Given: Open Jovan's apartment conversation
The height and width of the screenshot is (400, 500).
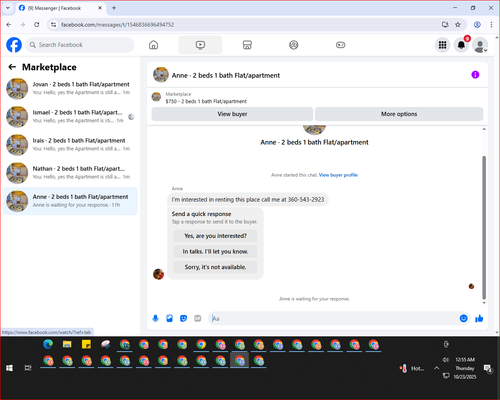Looking at the screenshot, I should (x=70, y=89).
